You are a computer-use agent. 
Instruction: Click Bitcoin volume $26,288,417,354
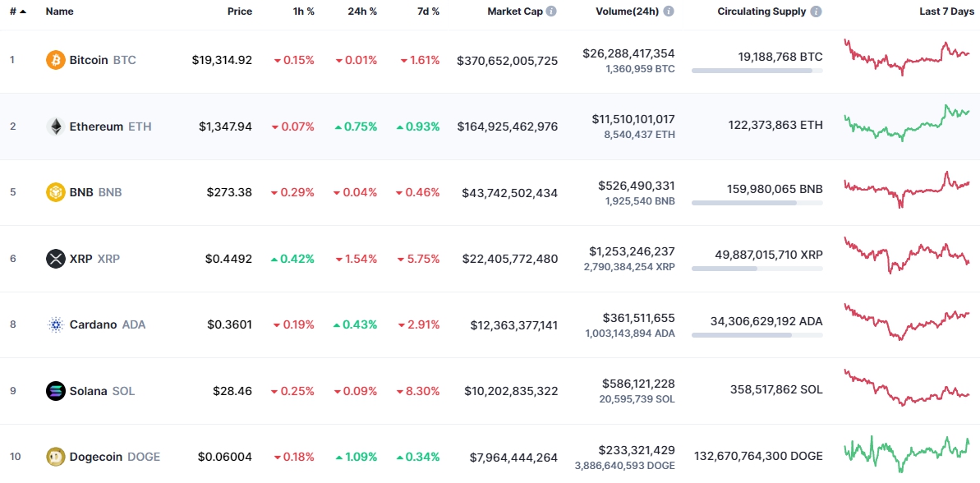tap(628, 53)
